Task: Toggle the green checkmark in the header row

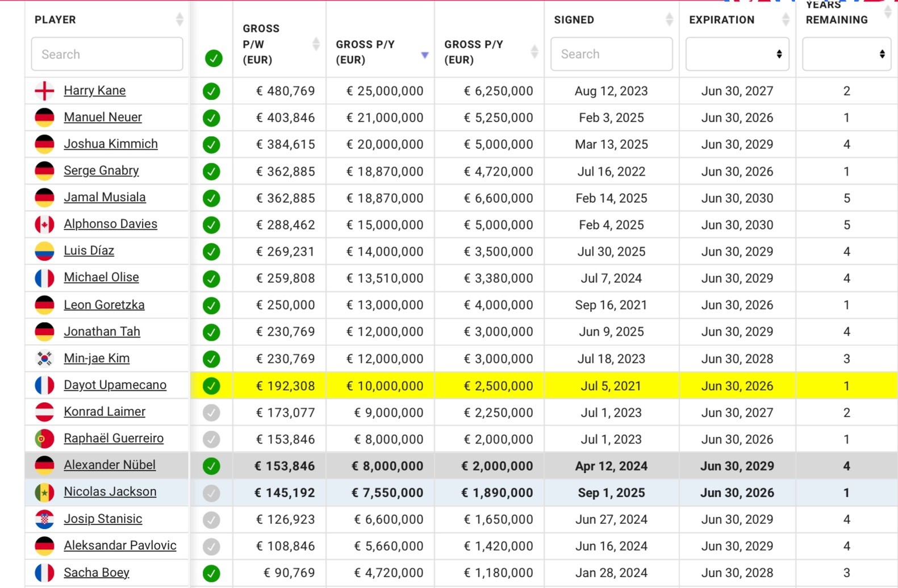Action: 214,58
